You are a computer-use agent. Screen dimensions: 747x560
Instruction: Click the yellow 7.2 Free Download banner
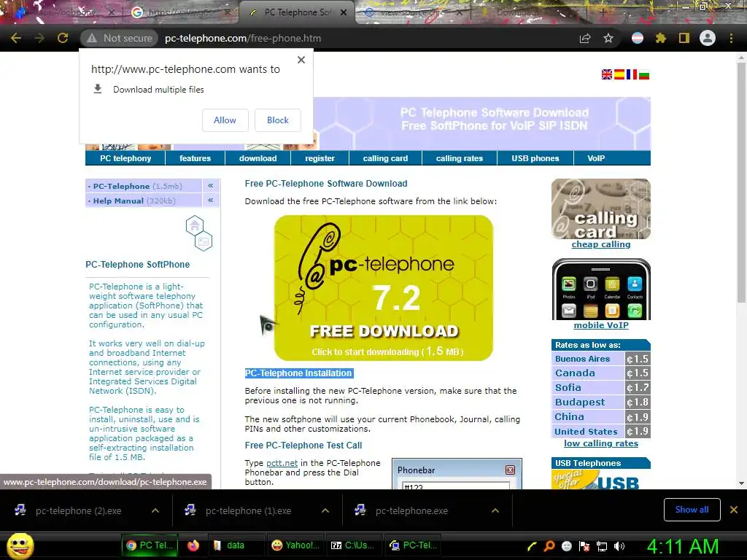[x=384, y=287]
